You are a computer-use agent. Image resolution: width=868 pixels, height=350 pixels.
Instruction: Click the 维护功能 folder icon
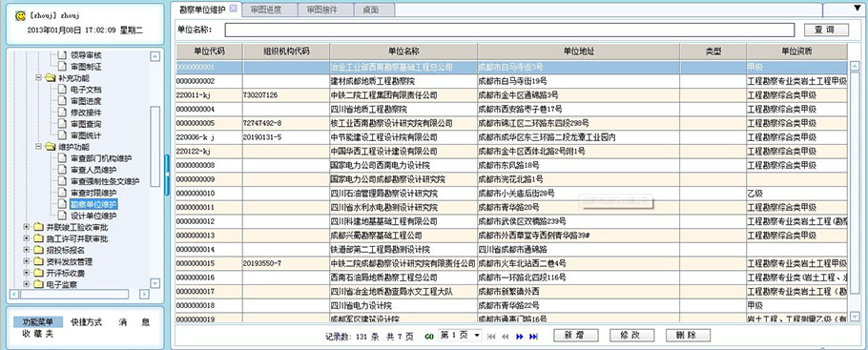pos(51,147)
